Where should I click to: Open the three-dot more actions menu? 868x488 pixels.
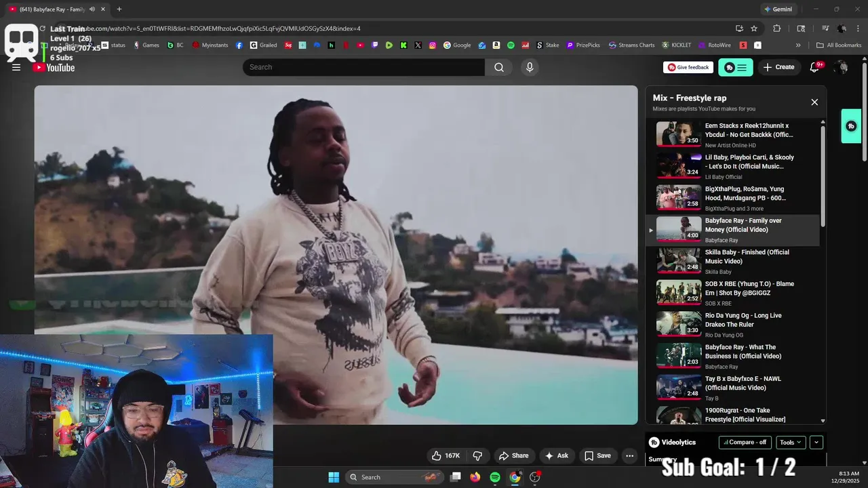pyautogui.click(x=630, y=455)
